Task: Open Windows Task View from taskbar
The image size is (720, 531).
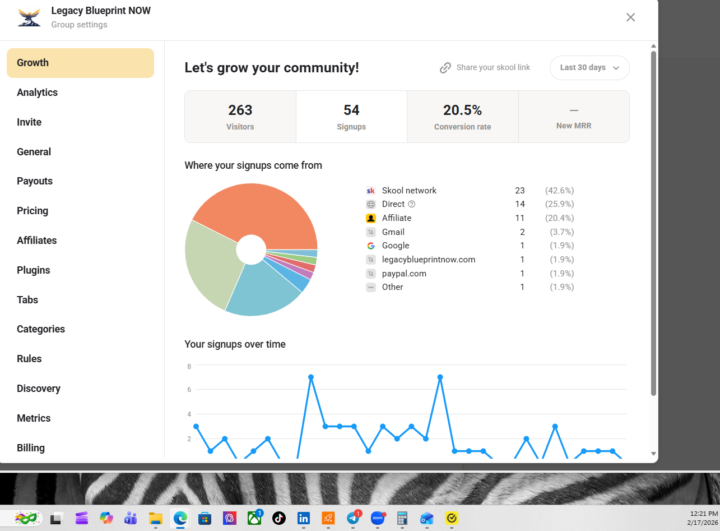Action: tap(56, 519)
